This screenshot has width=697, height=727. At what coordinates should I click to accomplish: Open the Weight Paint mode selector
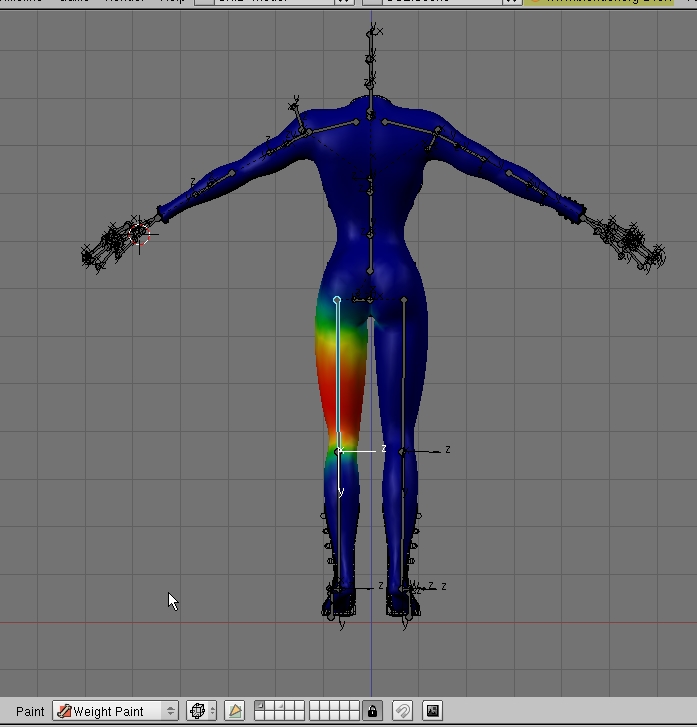pos(115,711)
